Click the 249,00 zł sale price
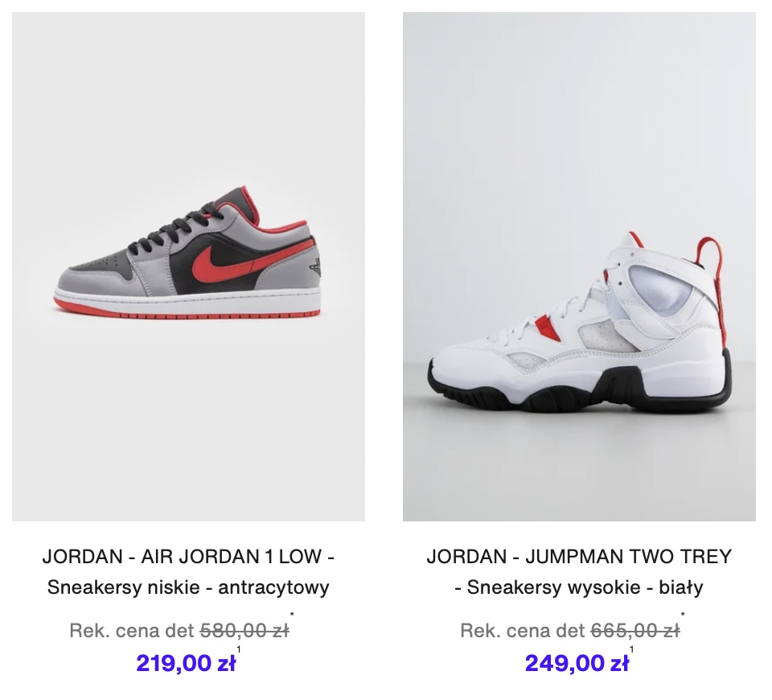 [577, 663]
